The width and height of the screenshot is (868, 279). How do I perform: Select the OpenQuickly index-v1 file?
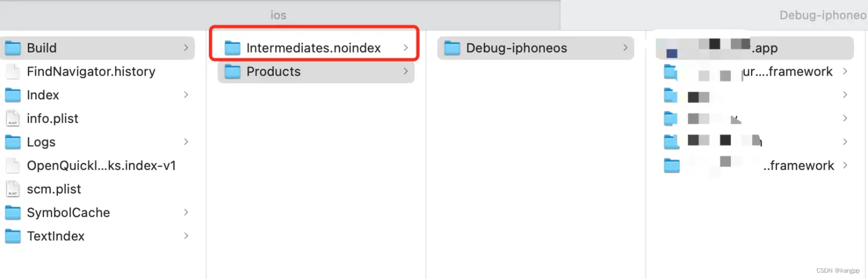point(101,166)
